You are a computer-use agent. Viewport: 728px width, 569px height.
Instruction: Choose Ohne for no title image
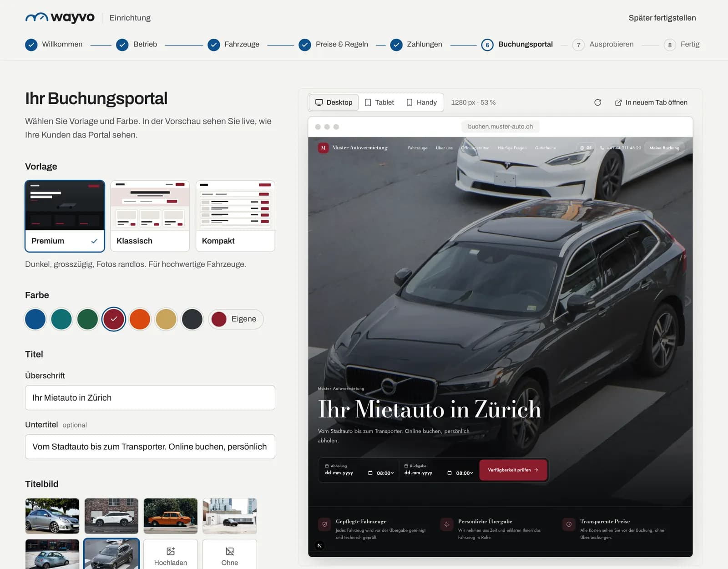pos(230,554)
